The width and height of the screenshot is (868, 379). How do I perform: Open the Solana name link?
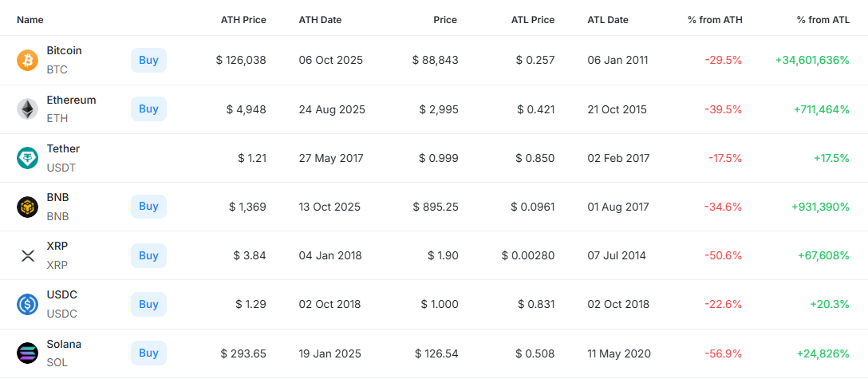pos(64,345)
